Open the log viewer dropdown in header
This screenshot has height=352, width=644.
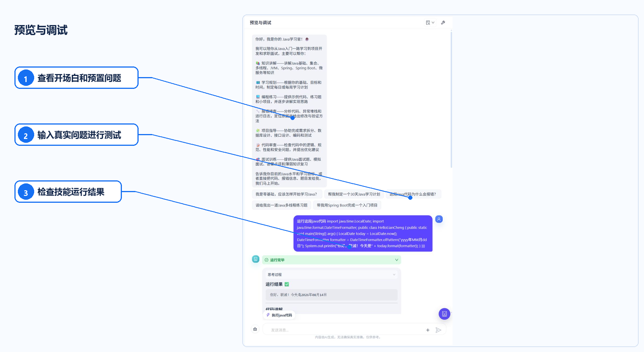pyautogui.click(x=430, y=23)
